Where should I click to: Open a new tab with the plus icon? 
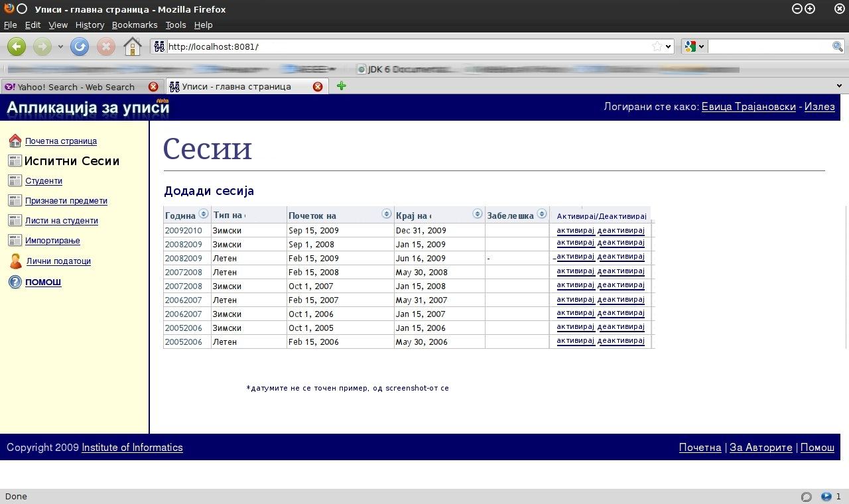click(x=342, y=86)
